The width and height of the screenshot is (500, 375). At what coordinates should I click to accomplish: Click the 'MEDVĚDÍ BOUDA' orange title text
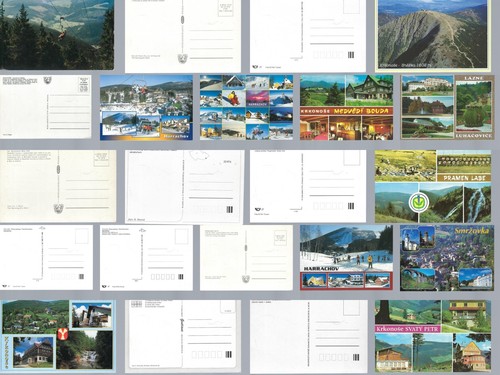[x=361, y=111]
